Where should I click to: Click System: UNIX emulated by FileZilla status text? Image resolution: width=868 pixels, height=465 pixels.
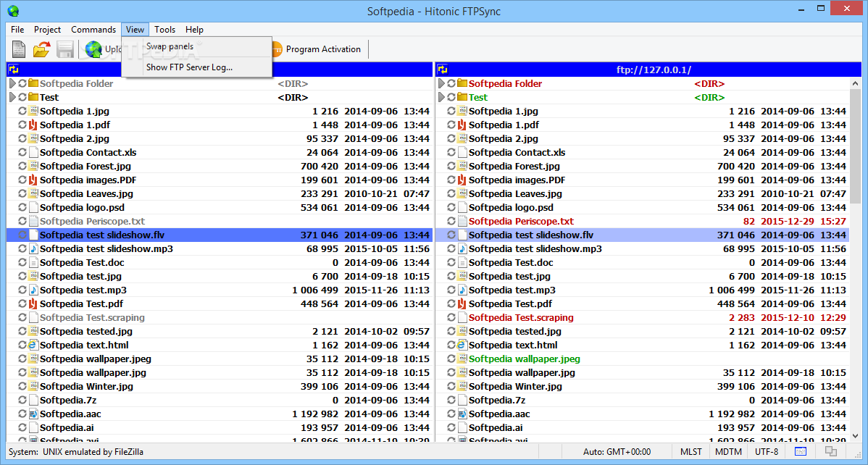[x=76, y=452]
